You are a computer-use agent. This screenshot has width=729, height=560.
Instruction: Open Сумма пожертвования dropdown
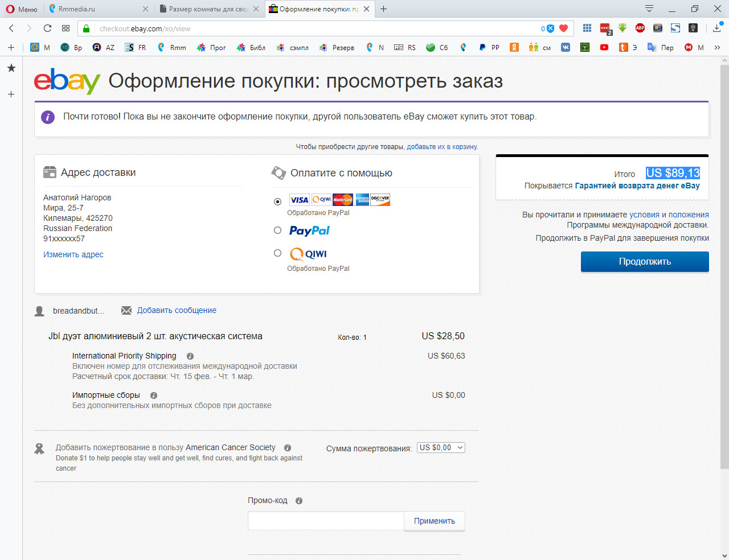click(441, 448)
